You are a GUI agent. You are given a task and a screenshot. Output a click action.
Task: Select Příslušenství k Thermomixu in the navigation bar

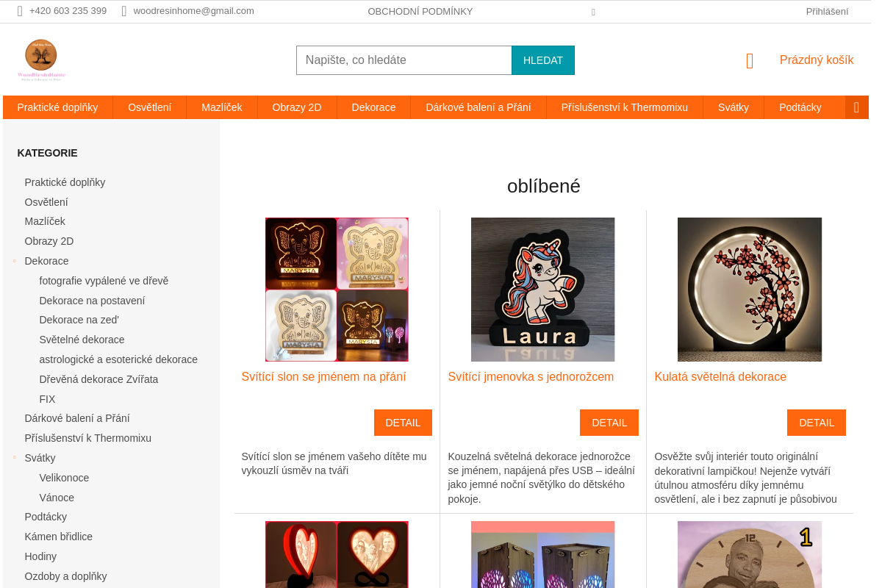(x=624, y=107)
